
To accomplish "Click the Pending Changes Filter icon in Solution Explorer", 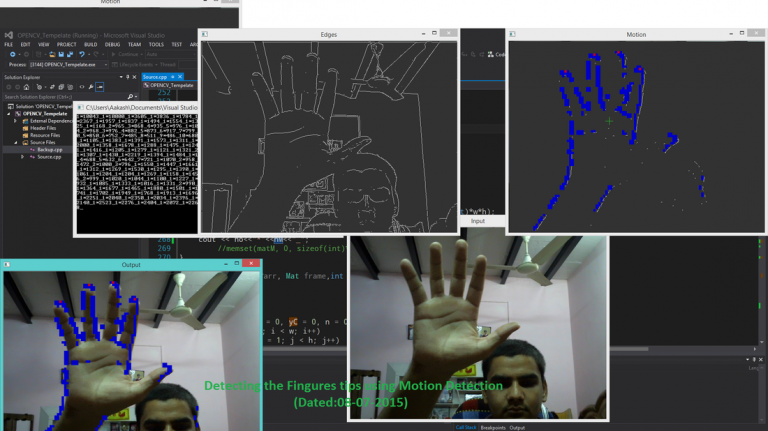I will tap(39, 87).
